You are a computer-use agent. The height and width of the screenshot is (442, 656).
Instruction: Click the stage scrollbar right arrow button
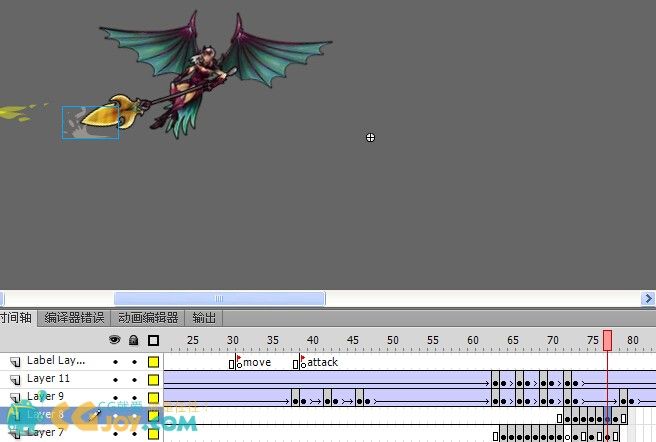tap(648, 298)
